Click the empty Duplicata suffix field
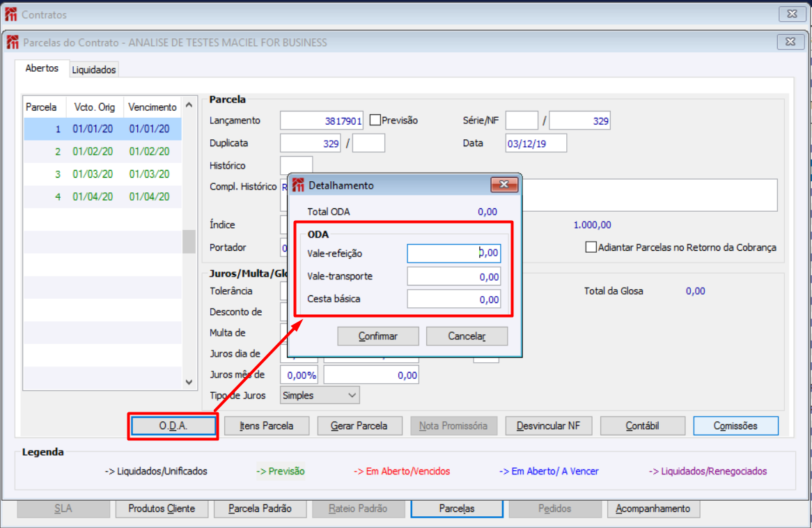This screenshot has height=528, width=812. point(368,143)
